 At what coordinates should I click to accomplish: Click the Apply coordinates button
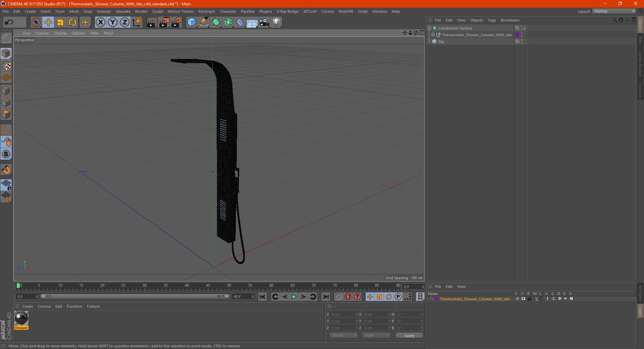coord(409,335)
